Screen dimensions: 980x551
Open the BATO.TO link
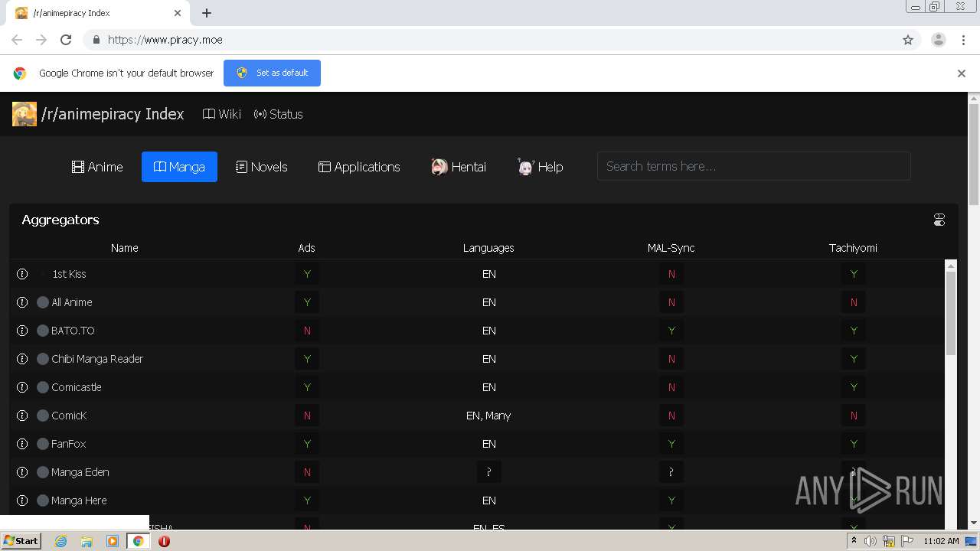[x=73, y=331]
